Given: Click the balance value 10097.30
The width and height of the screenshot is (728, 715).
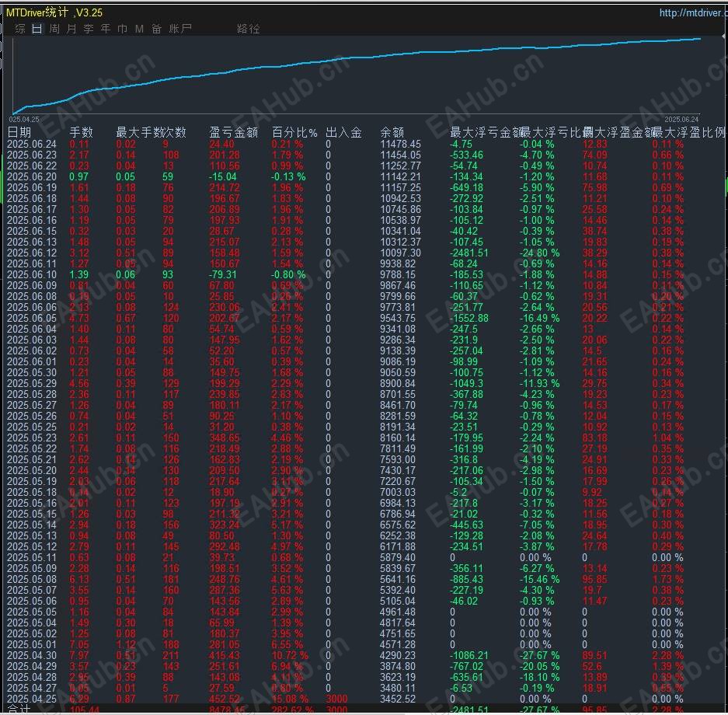Looking at the screenshot, I should click(400, 253).
